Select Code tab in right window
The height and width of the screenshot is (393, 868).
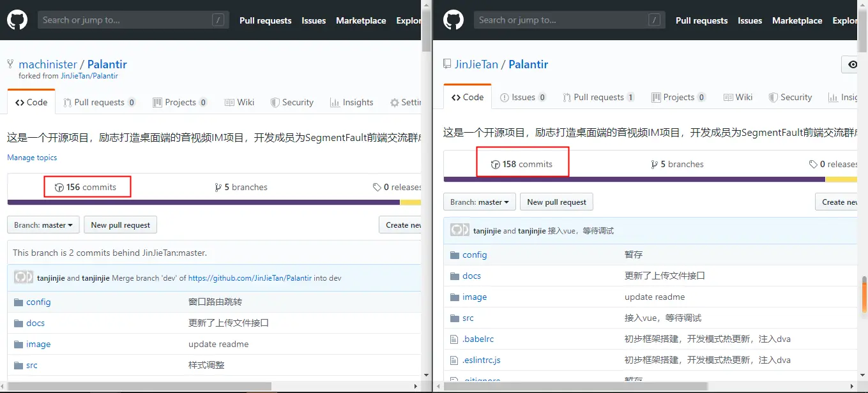pos(468,97)
